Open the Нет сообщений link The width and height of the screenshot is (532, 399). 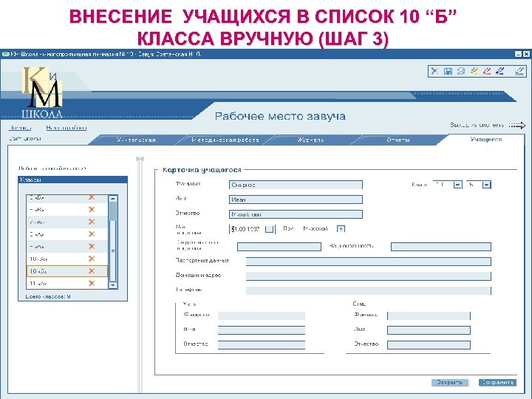(x=66, y=128)
